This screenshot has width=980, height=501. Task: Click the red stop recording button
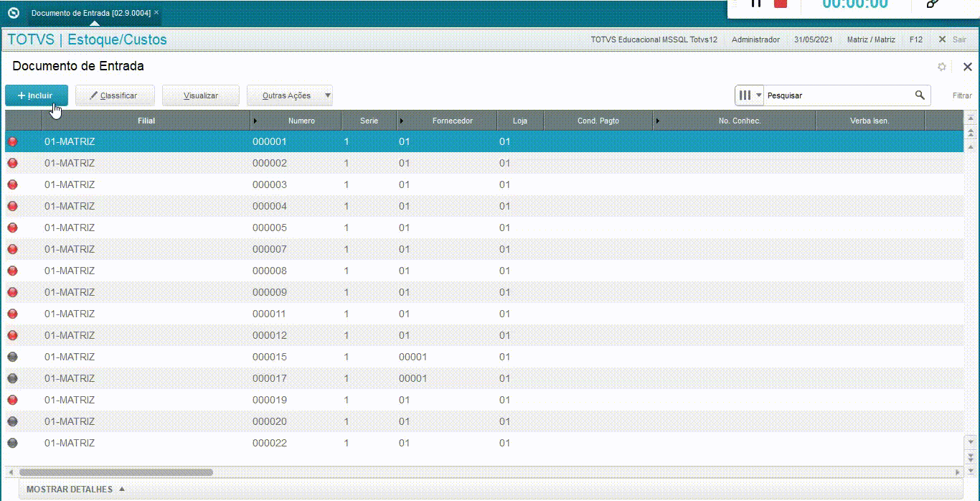pyautogui.click(x=781, y=4)
